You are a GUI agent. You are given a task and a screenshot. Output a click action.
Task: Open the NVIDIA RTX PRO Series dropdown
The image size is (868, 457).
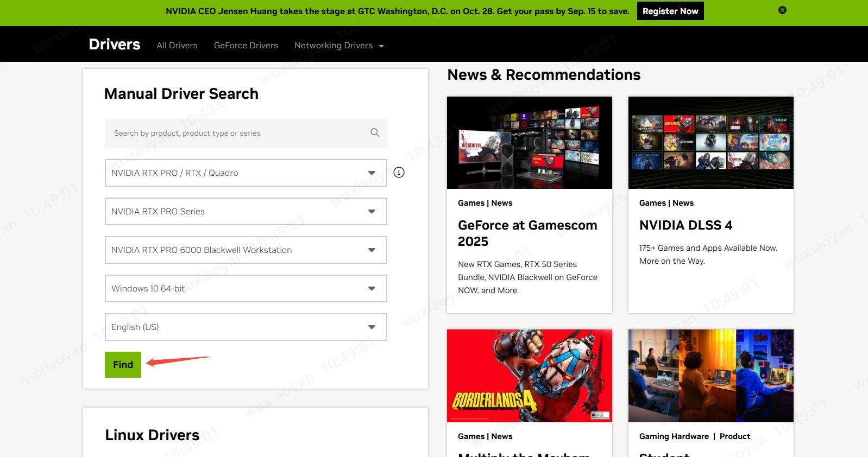[246, 211]
